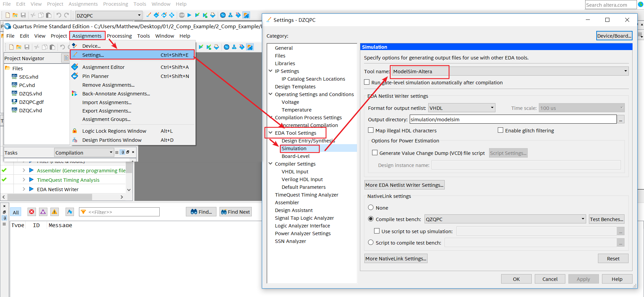Screen dimensions: 644x297
Task: Toggle the All messages filter button
Action: [16, 212]
